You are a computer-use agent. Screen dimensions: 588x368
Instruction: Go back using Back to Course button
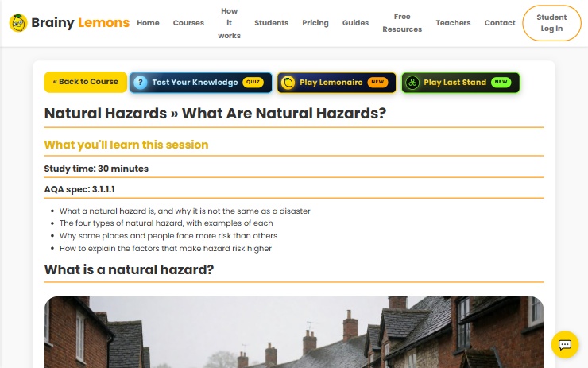pos(86,82)
